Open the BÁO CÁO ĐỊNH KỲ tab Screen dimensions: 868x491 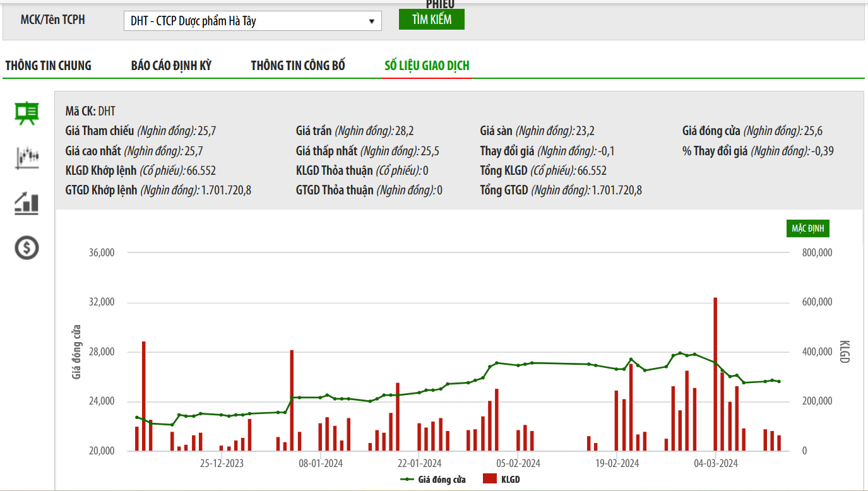pos(171,66)
